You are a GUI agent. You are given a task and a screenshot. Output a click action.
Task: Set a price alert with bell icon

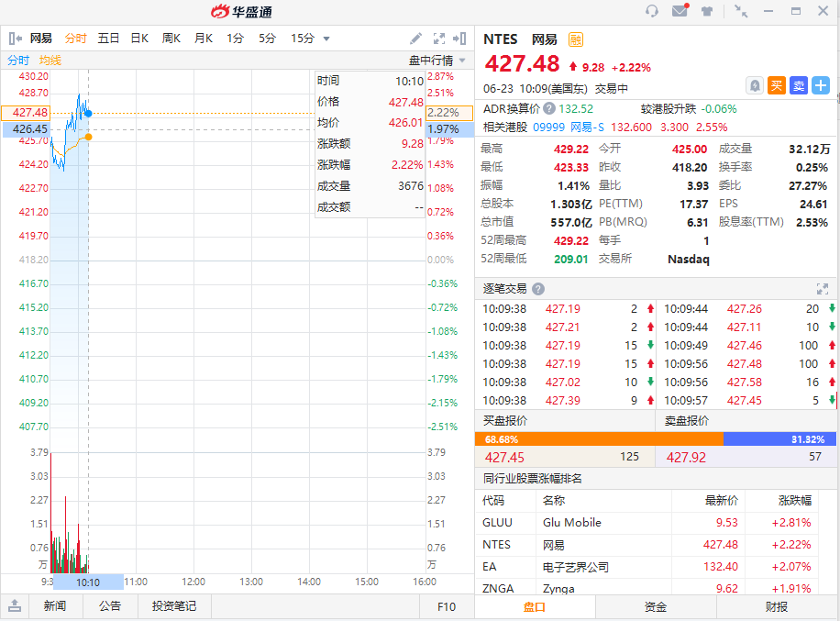pos(754,85)
